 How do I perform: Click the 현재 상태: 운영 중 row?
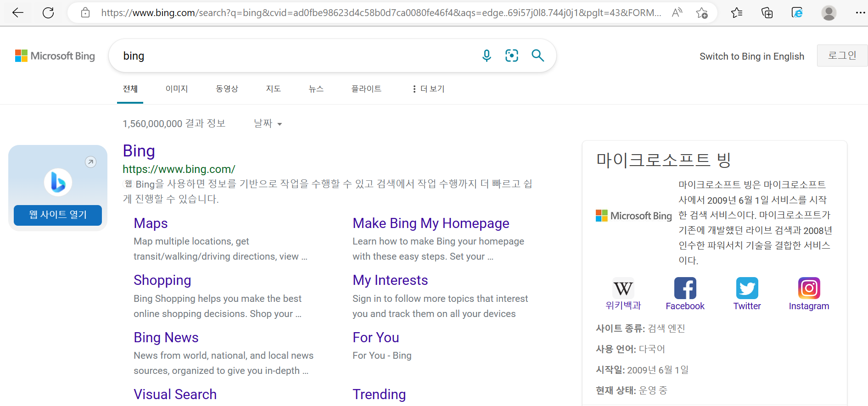pos(632,390)
